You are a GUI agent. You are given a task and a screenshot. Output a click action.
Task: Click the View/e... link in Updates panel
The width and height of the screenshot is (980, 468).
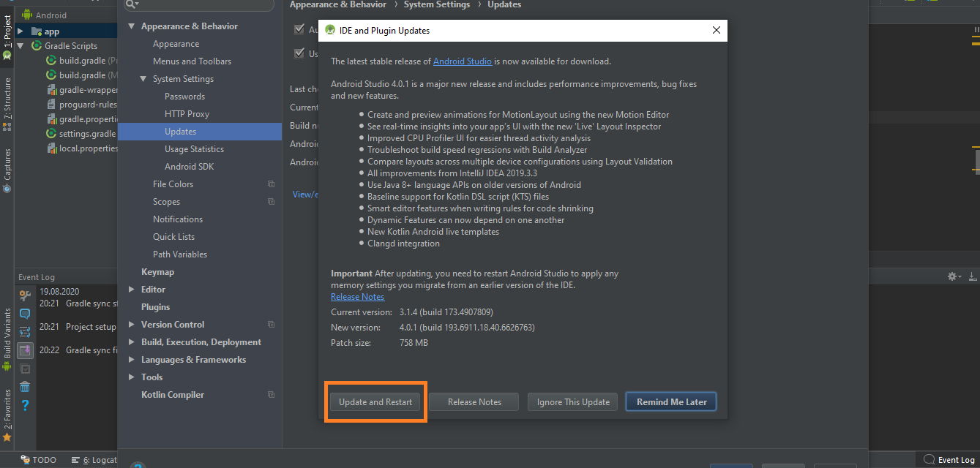click(x=305, y=195)
